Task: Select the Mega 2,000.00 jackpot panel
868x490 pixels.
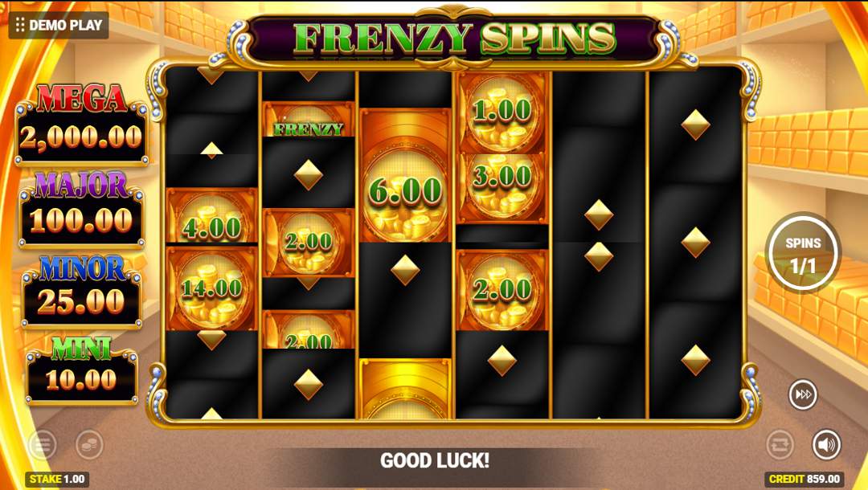Action: (x=82, y=125)
